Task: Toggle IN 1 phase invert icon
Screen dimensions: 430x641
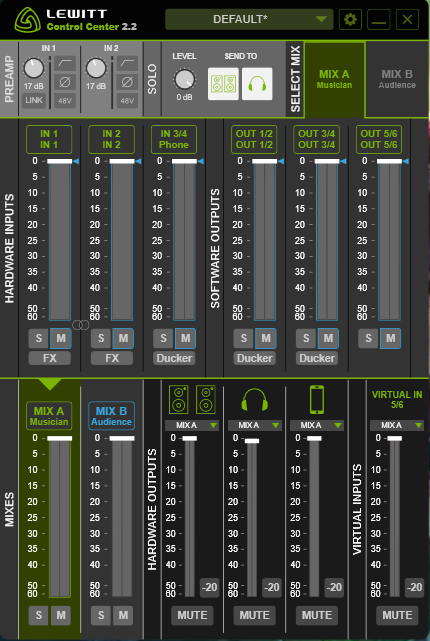Action: pyautogui.click(x=65, y=82)
